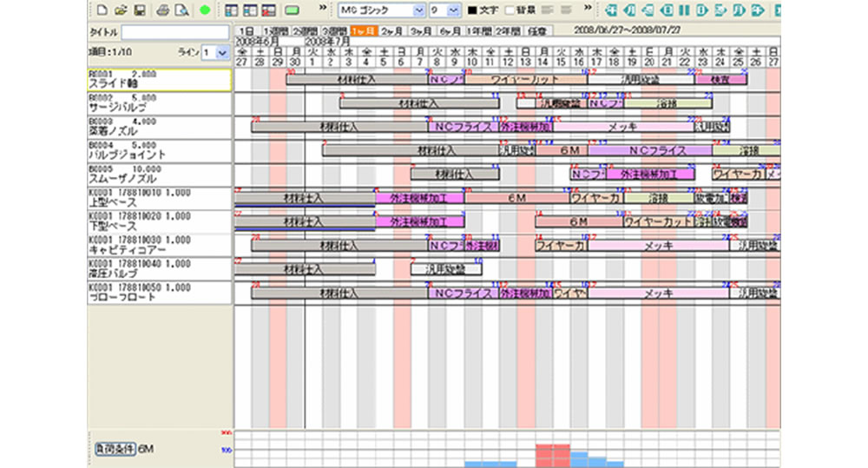Select the ブローフロート row in the item list
The height and width of the screenshot is (468, 868).
click(x=160, y=293)
